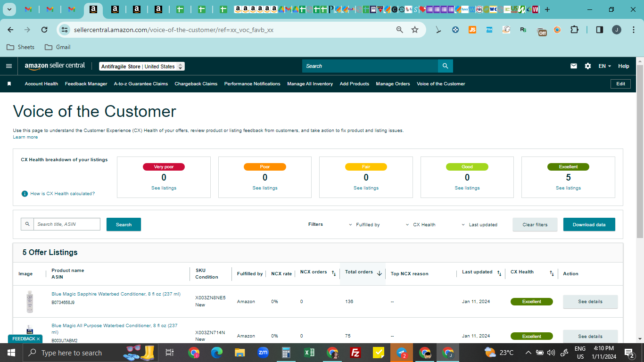This screenshot has width=644, height=362.
Task: Click the bookmark flag icon in favorites bar
Action: 9,84
